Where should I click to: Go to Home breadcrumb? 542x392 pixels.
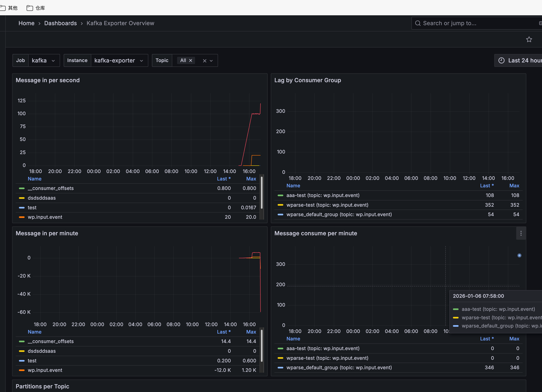(26, 23)
